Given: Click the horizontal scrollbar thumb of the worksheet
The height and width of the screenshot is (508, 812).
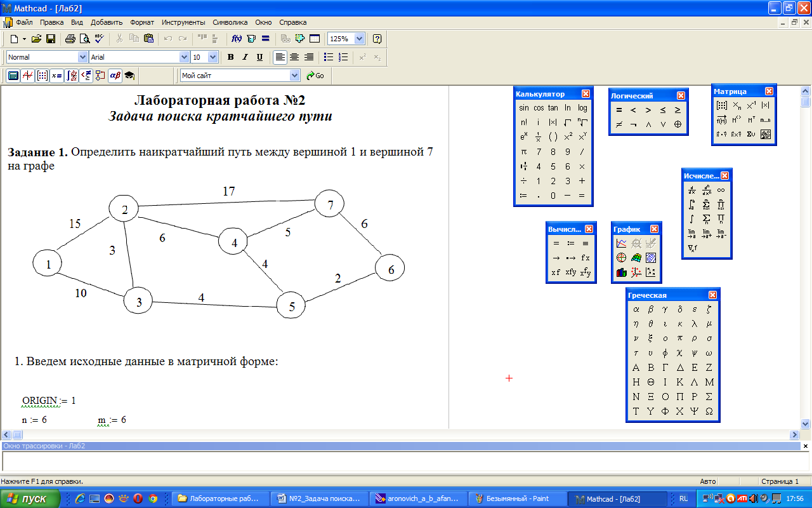Looking at the screenshot, I should (x=18, y=435).
